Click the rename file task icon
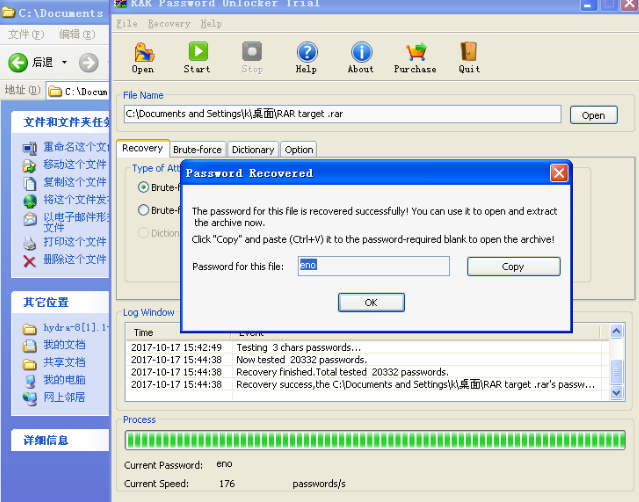This screenshot has width=639, height=502. click(30, 148)
